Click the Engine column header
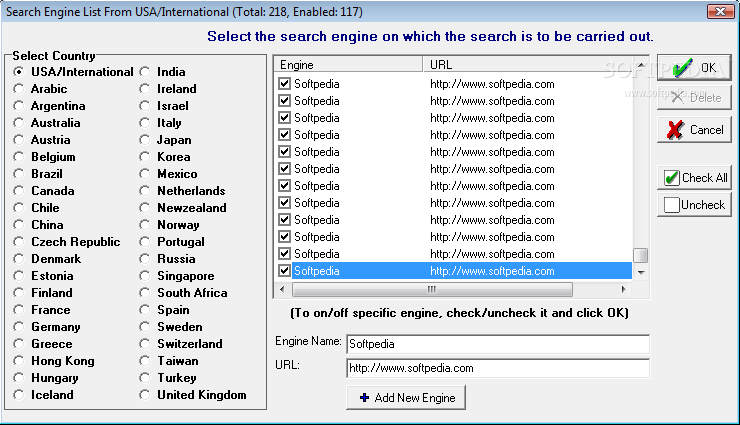 [348, 65]
